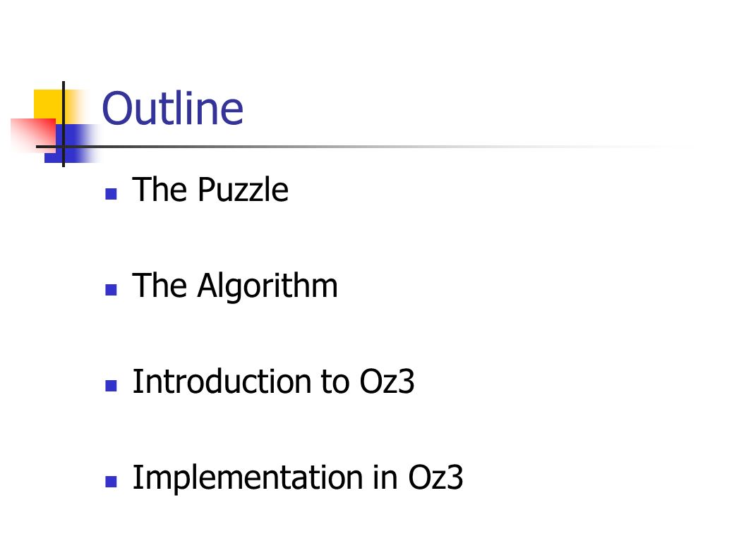
Task: Click Oz3 in the Implementation line
Action: [435, 477]
